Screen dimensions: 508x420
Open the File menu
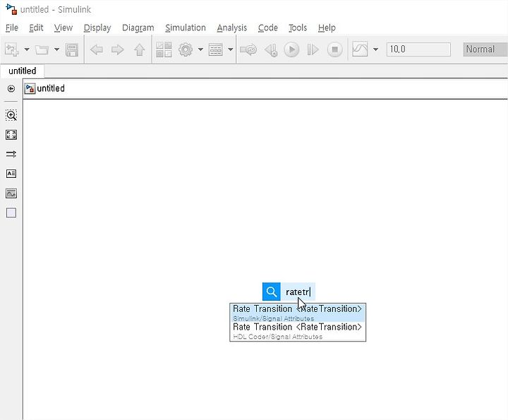pos(12,28)
